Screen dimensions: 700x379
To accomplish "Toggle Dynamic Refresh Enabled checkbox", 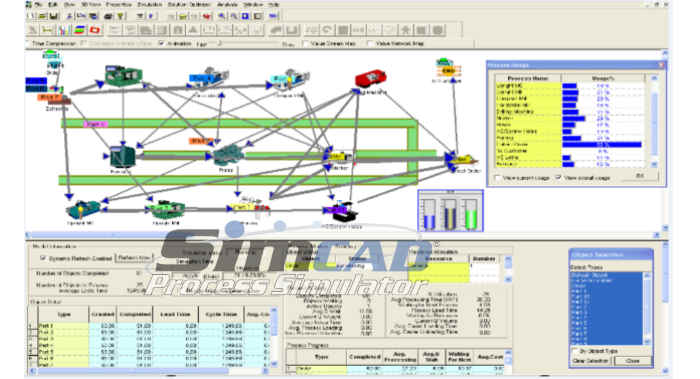I will [x=43, y=258].
